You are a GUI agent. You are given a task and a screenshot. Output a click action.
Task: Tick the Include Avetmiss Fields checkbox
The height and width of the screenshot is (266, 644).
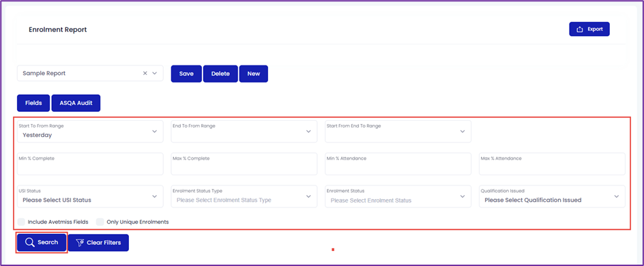point(21,222)
